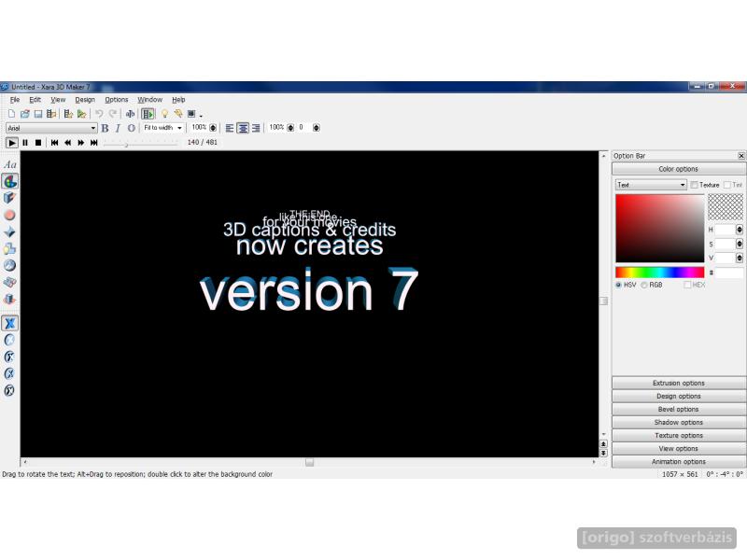
Task: Open the Edit menu
Action: tap(35, 100)
